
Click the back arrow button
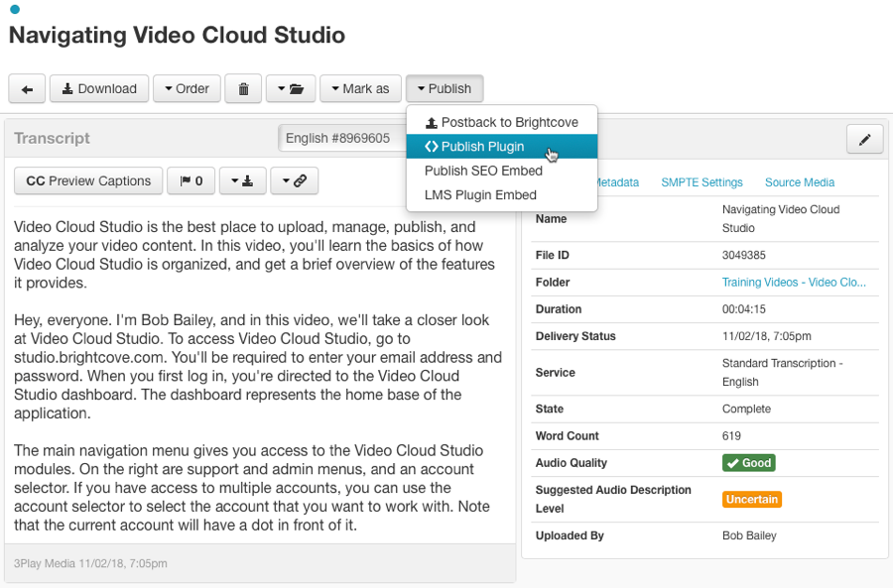pyautogui.click(x=27, y=89)
